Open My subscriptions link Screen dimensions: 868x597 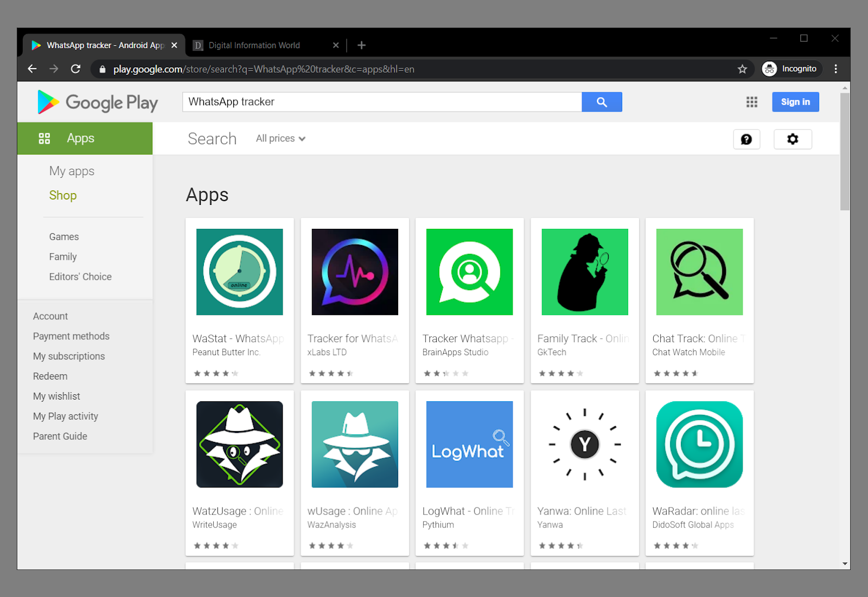coord(69,356)
